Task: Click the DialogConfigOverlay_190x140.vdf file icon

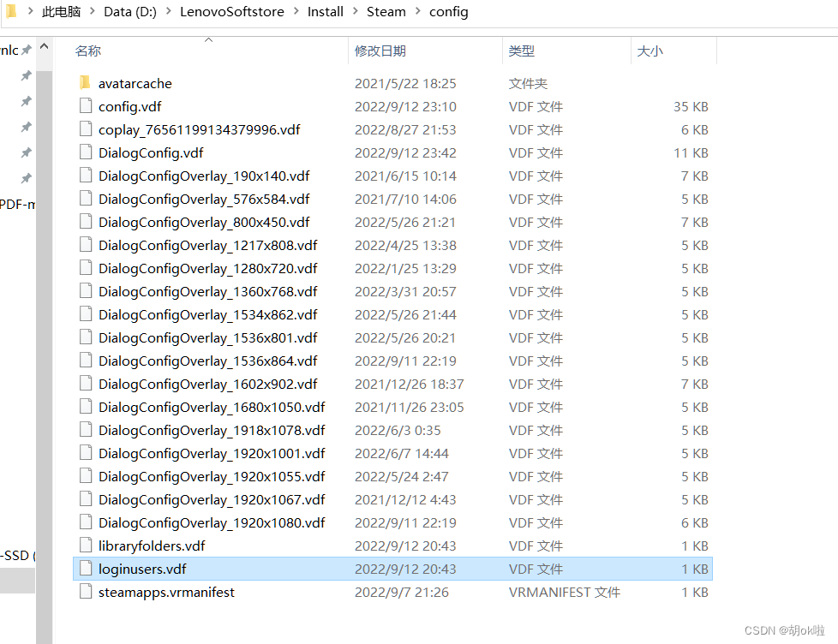Action: pyautogui.click(x=85, y=176)
